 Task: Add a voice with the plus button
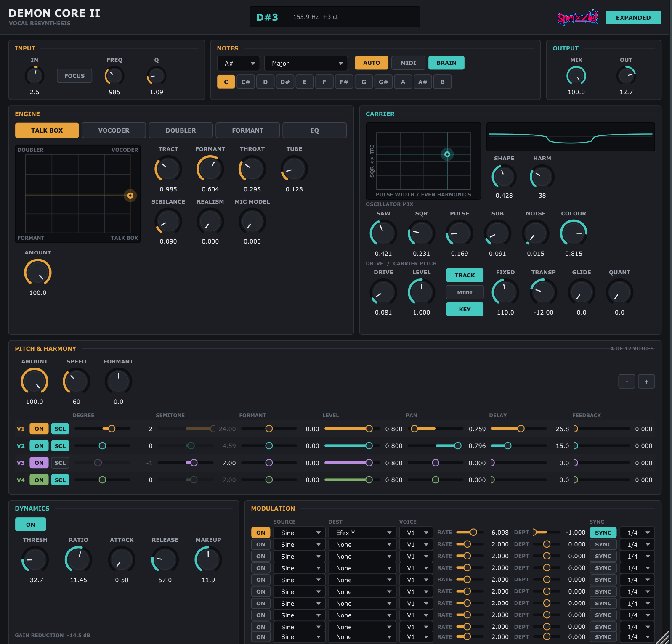646,382
